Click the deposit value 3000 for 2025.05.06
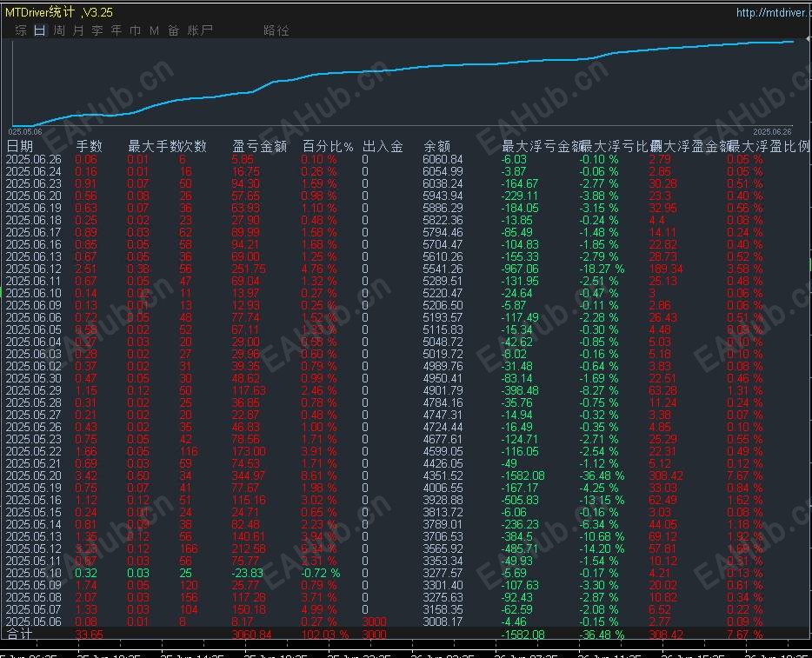This screenshot has width=812, height=658. [x=375, y=621]
